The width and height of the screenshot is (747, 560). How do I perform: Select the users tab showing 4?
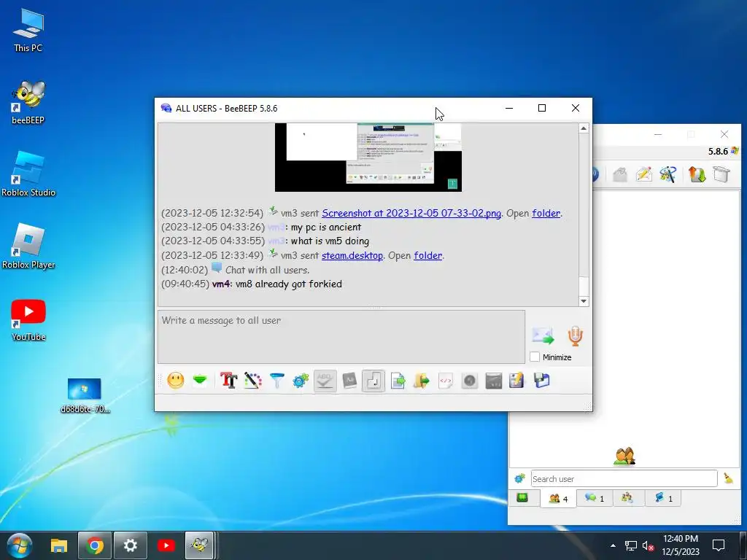click(558, 499)
